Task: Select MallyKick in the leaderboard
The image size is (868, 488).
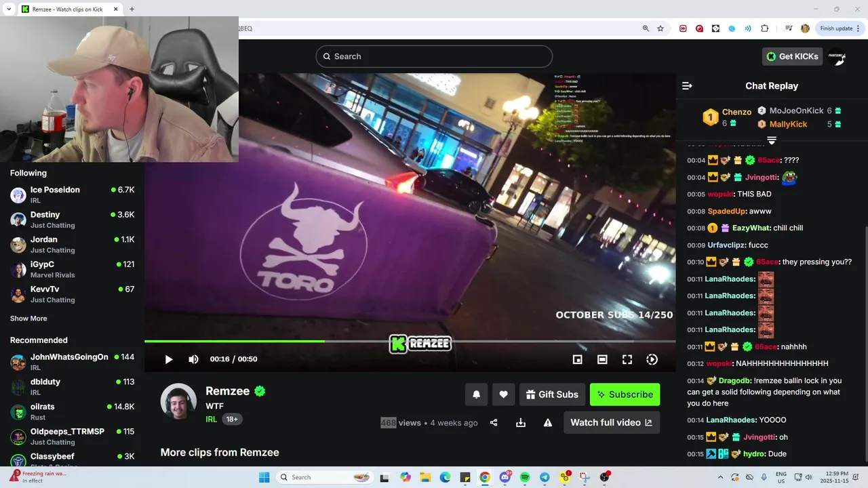Action: (799, 124)
